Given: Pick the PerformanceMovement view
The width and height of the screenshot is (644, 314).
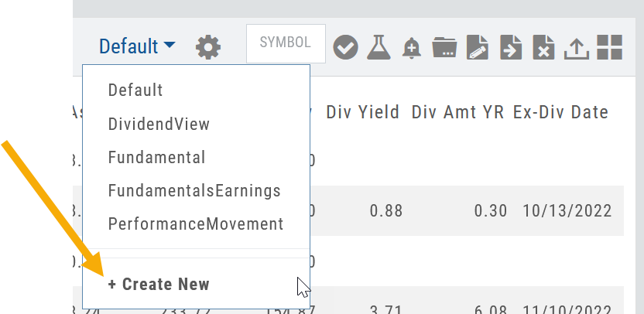Looking at the screenshot, I should [196, 224].
